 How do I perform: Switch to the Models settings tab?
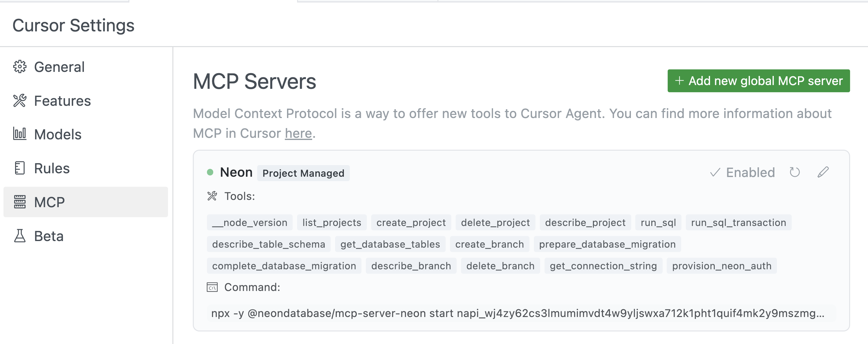tap(57, 134)
